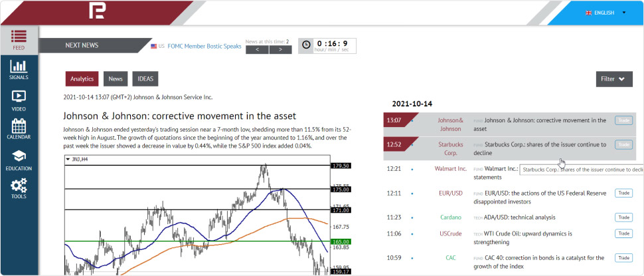Click the 171.00 price level label
644x276 pixels.
341,210
